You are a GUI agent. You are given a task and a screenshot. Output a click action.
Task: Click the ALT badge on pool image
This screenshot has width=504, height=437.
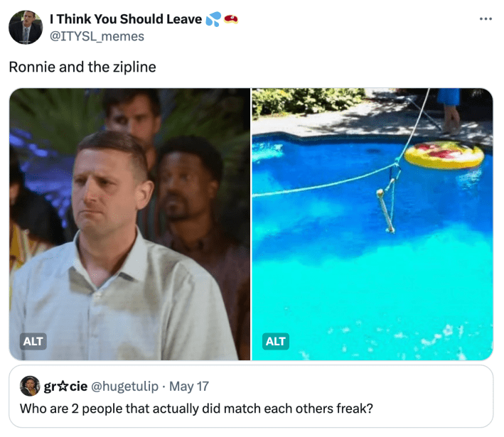tap(276, 341)
